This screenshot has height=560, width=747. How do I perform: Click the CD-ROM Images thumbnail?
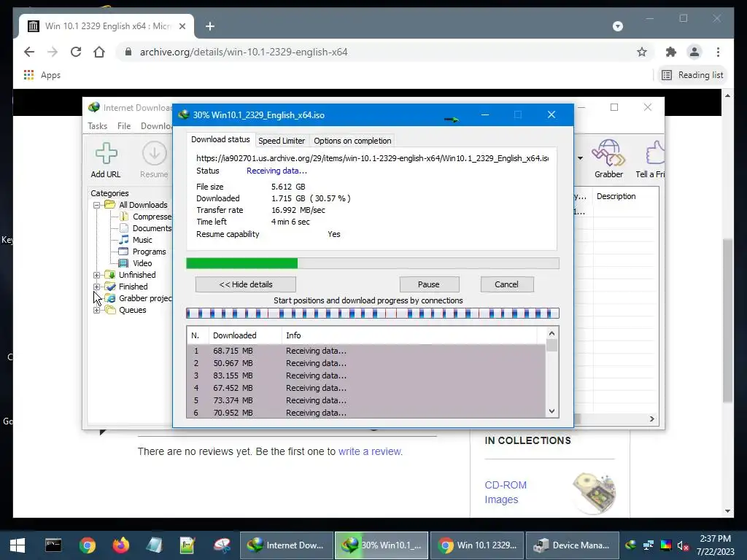click(594, 494)
